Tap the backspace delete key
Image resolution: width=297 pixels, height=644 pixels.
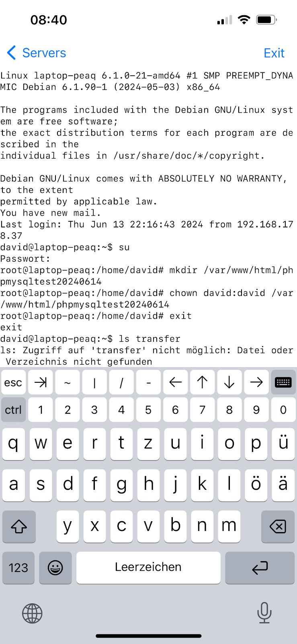(x=278, y=526)
